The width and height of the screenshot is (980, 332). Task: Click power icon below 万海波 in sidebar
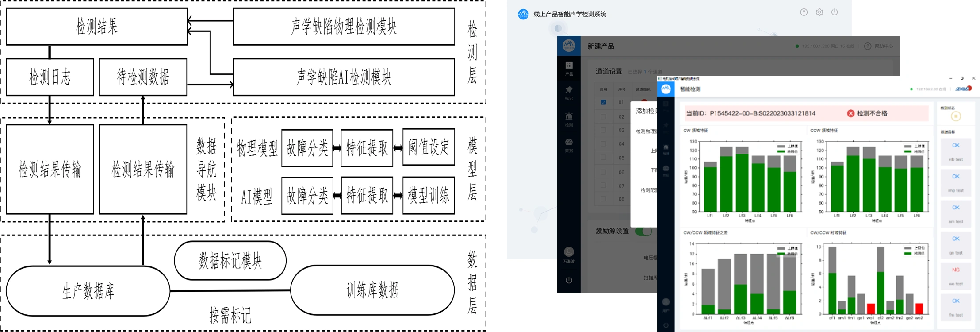click(569, 280)
